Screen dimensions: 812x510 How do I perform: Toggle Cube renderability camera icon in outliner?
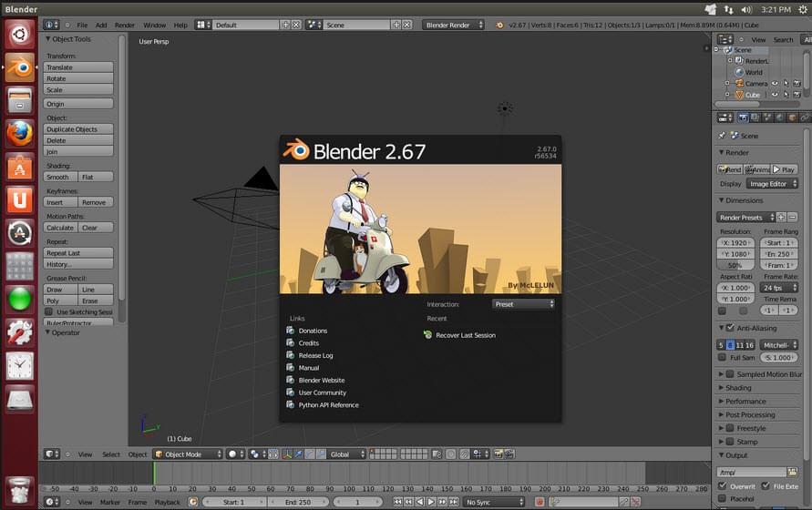[797, 95]
